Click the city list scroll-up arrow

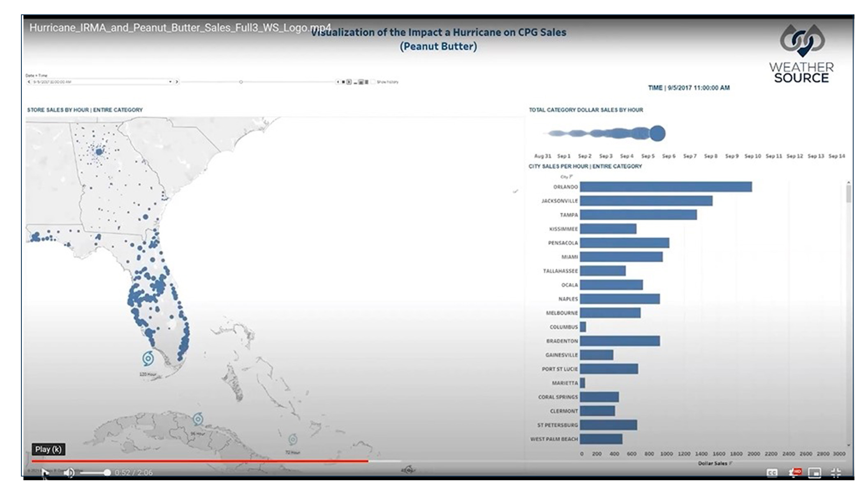click(849, 182)
